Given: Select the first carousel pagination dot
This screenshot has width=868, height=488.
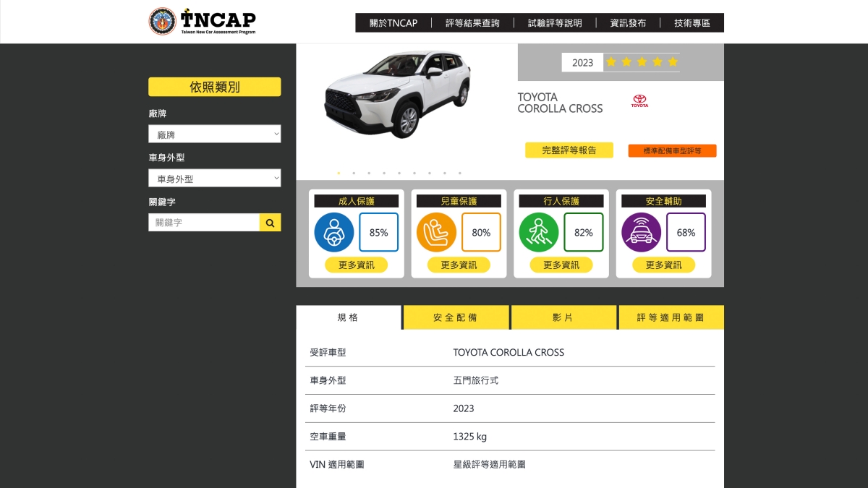Looking at the screenshot, I should coord(339,173).
